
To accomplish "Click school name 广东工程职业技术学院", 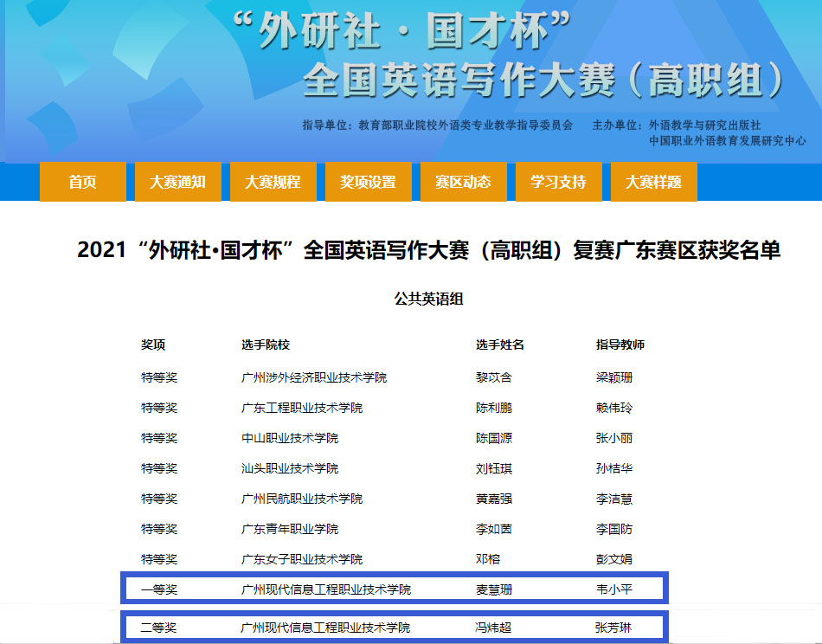I will (302, 408).
